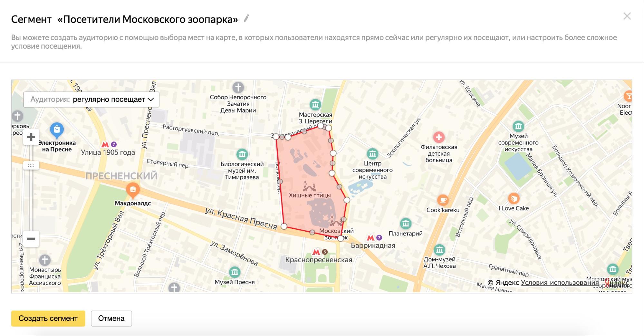Zoom in the map with plus button
Image resolution: width=644 pixels, height=336 pixels.
pyautogui.click(x=31, y=137)
